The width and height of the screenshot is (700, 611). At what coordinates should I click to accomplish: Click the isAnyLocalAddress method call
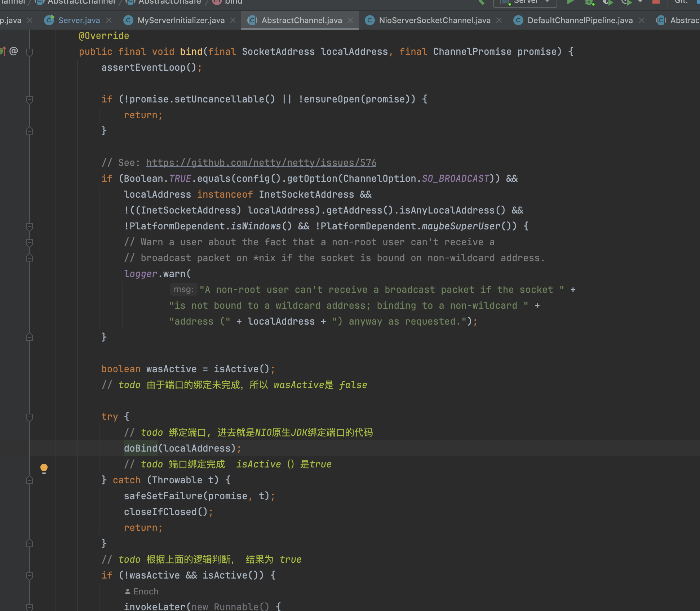pyautogui.click(x=447, y=210)
